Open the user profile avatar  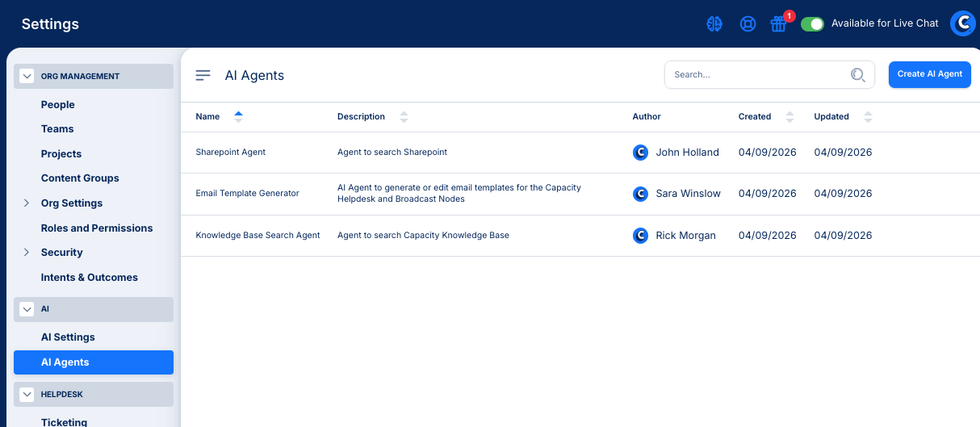point(962,23)
